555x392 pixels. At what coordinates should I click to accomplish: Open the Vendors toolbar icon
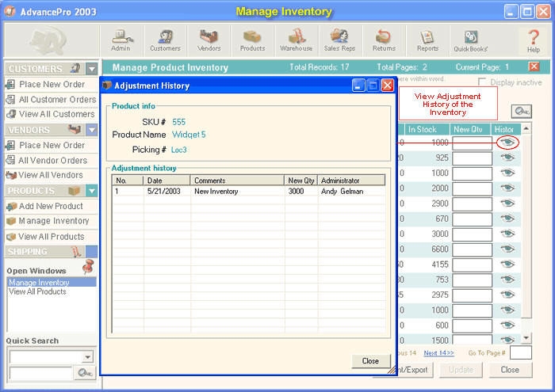pos(209,40)
